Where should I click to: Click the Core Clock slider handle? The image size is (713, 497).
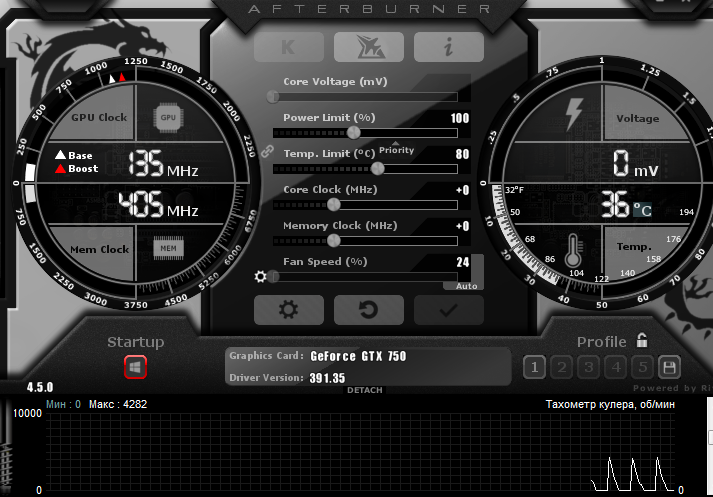[334, 204]
